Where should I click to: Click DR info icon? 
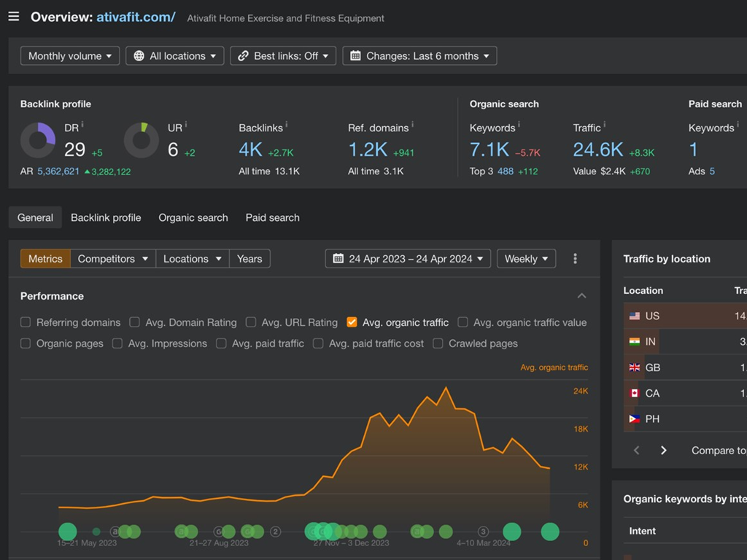click(x=82, y=124)
